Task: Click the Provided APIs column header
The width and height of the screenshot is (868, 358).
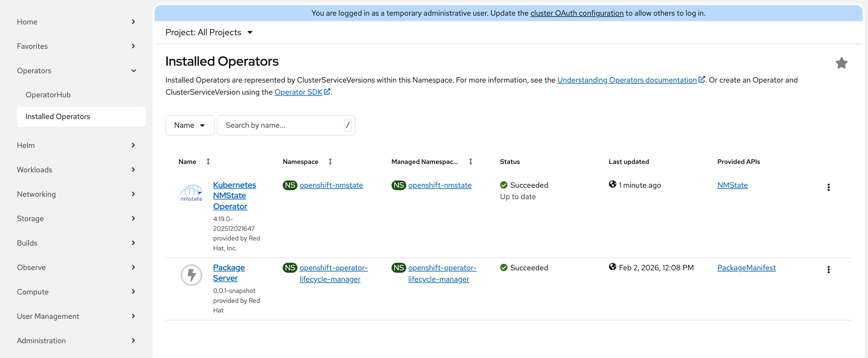Action: point(738,162)
